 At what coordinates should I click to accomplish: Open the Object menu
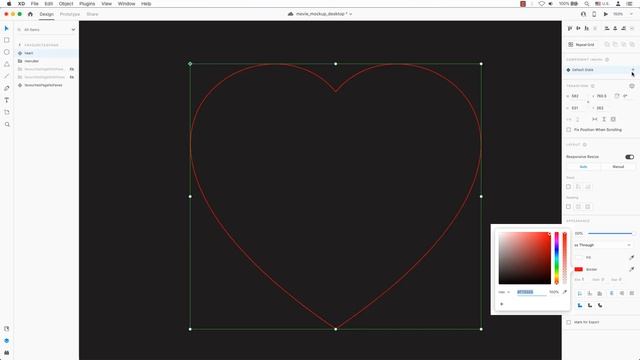[66, 4]
